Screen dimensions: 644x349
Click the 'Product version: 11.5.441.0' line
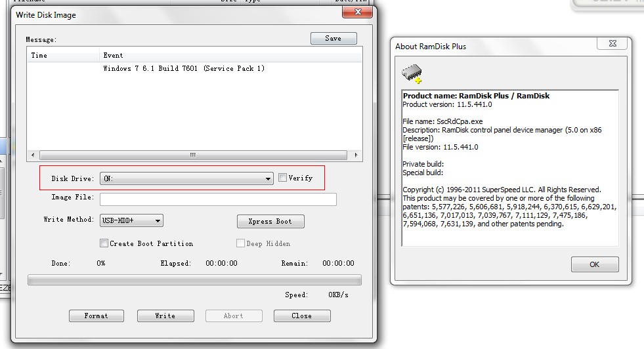447,104
